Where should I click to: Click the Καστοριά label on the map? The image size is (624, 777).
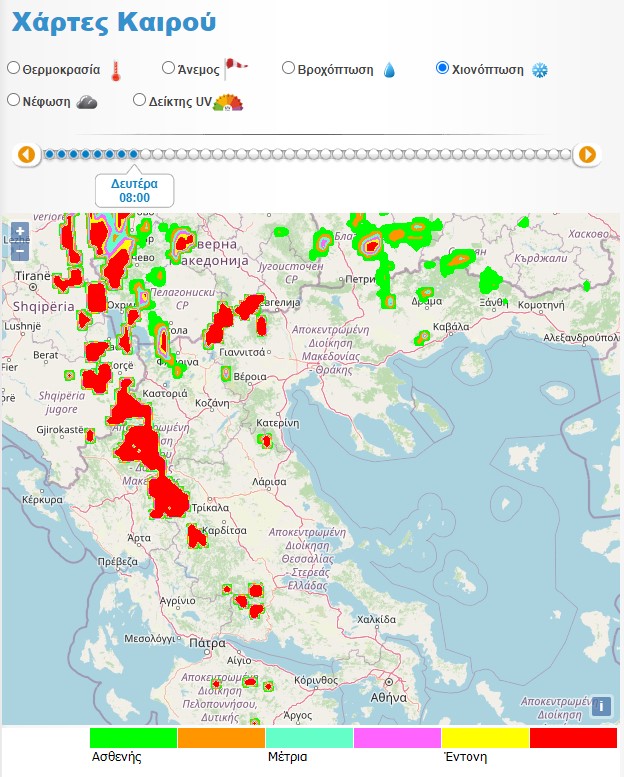pos(165,393)
